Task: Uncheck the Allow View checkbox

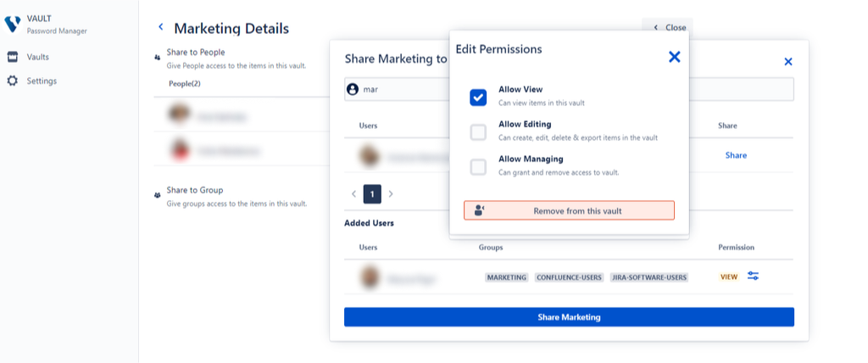Action: click(478, 97)
